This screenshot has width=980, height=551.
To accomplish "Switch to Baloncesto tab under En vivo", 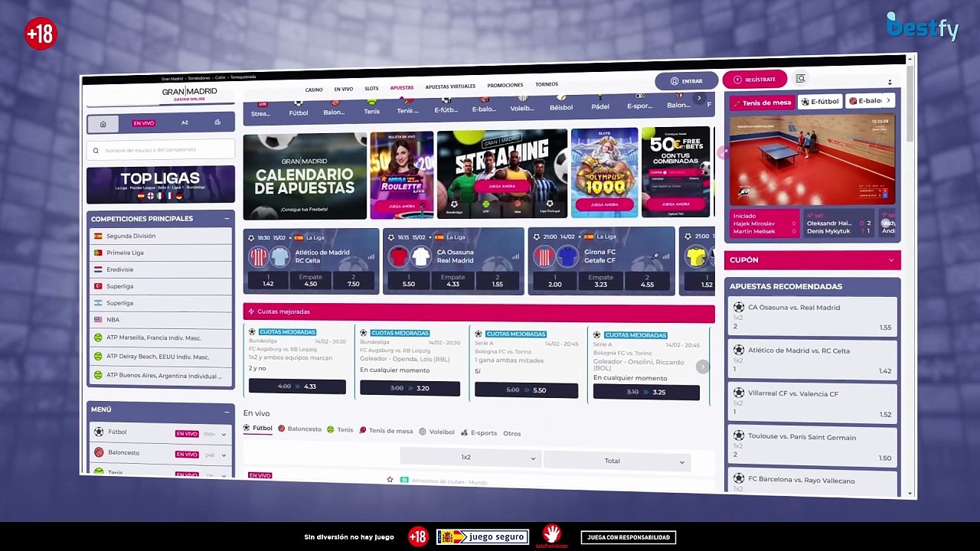I will coord(300,429).
